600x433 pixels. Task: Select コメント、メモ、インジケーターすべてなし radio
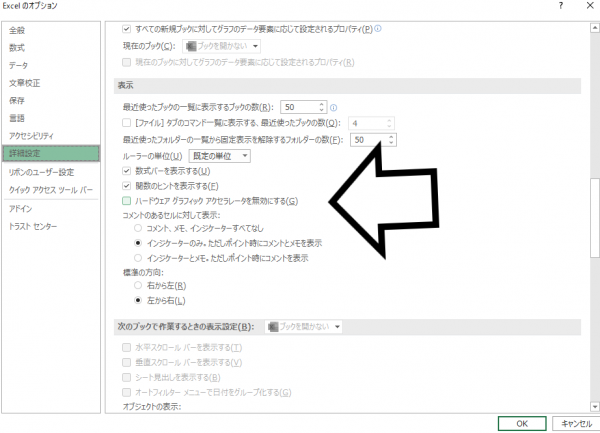pyautogui.click(x=138, y=228)
